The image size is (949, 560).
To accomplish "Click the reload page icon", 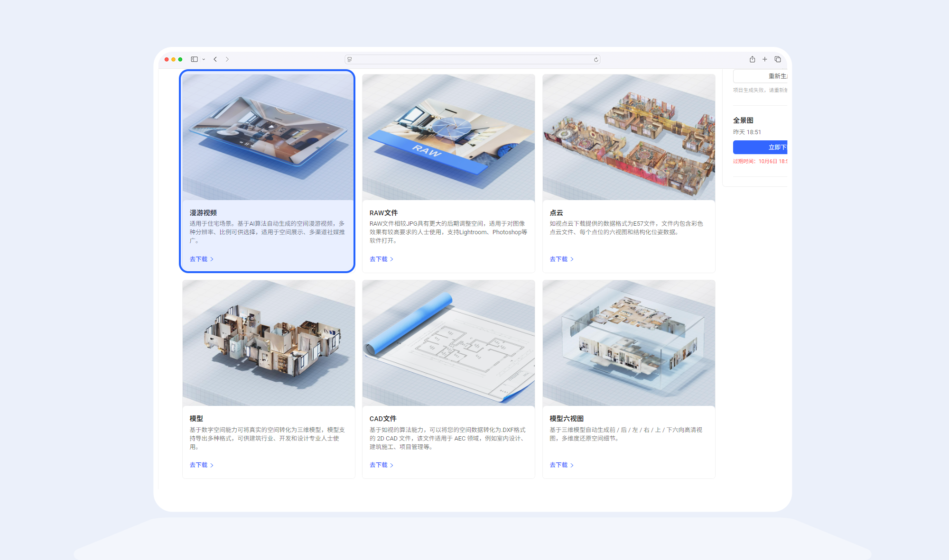I will pos(596,60).
